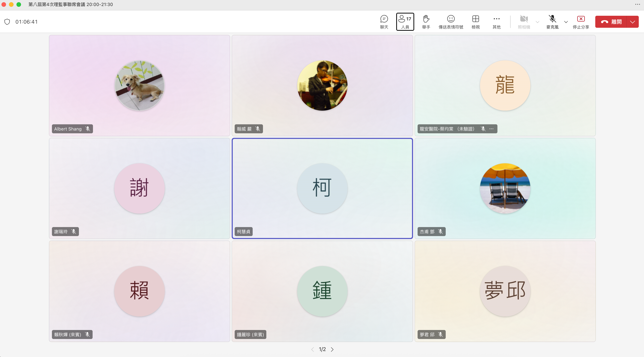Toggle the microphone (麥克風) mute
This screenshot has width=644, height=357.
tap(552, 22)
